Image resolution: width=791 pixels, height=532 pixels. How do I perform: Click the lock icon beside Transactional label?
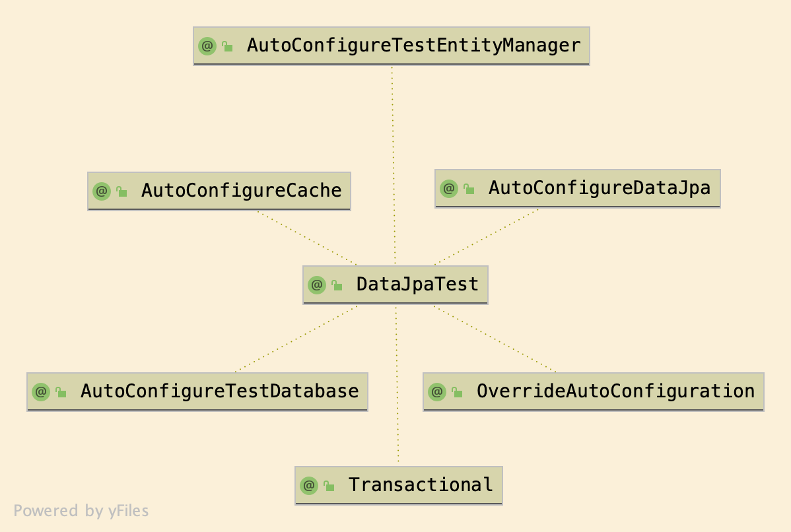point(329,486)
